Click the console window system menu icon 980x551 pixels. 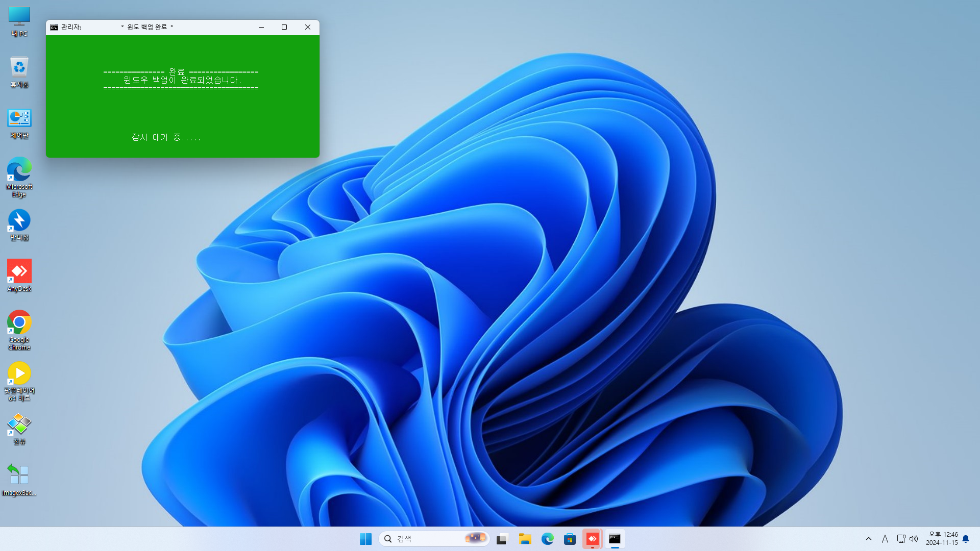coord(54,27)
